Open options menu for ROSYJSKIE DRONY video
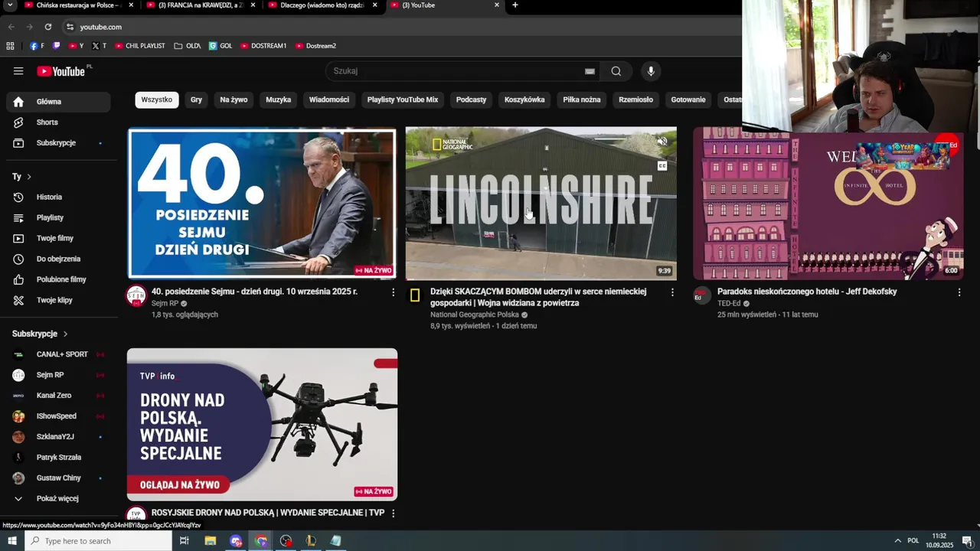Screen dimensions: 980x551 (394, 514)
